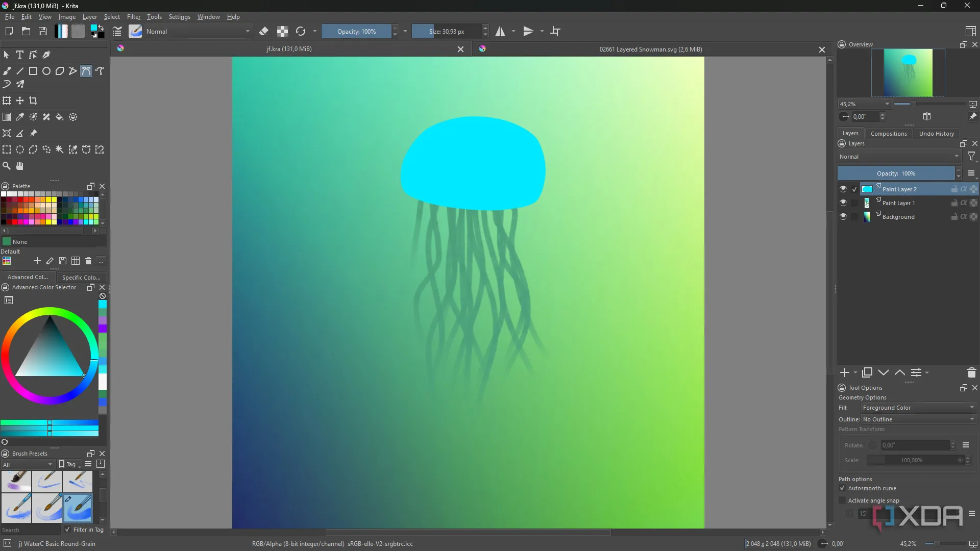
Task: Select the Transform tool
Action: tap(7, 101)
